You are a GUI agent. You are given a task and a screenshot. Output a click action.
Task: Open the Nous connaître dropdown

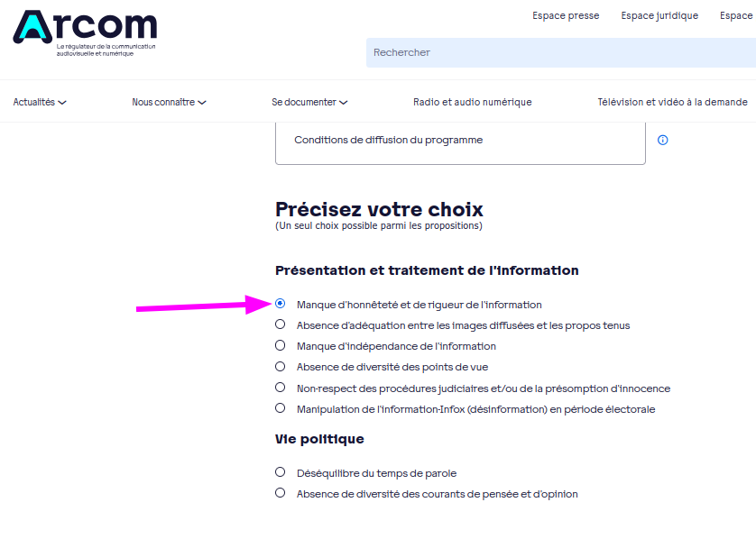pos(169,103)
